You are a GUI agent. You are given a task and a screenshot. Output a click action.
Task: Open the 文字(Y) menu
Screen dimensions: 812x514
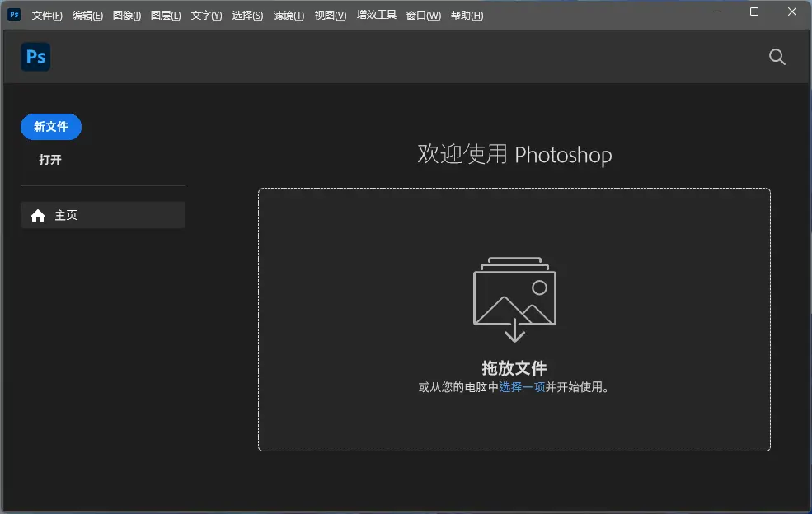click(x=206, y=16)
